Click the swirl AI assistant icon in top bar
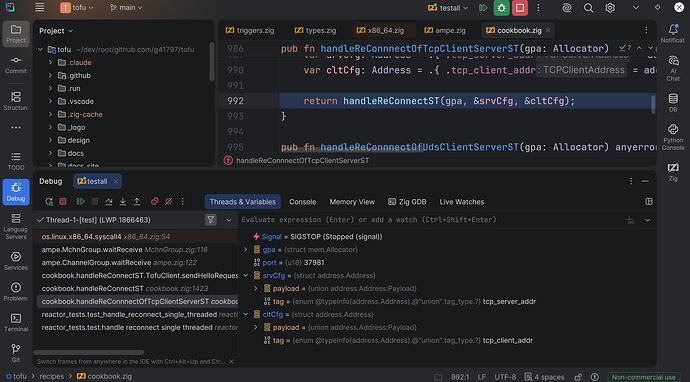Screen dimensions: 690x382 567,8
